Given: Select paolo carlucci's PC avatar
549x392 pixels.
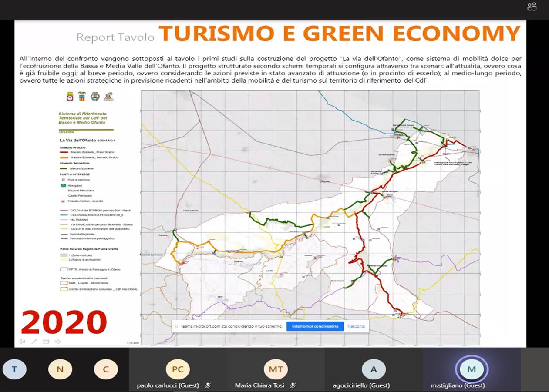Looking at the screenshot, I should [178, 369].
